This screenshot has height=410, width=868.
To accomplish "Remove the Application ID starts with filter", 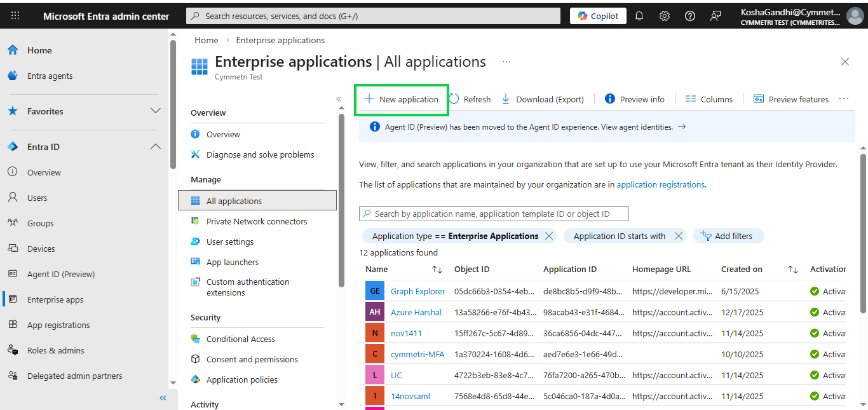I will click(678, 236).
